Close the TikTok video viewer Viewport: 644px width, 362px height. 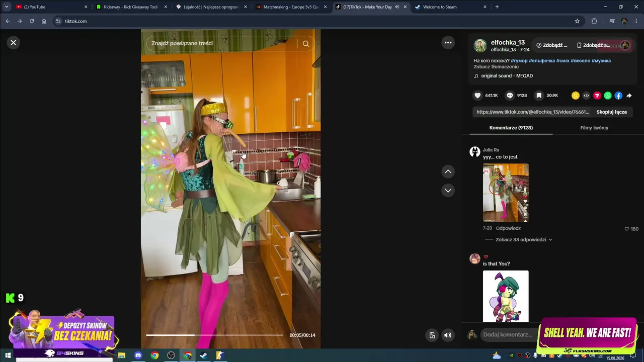click(x=14, y=43)
